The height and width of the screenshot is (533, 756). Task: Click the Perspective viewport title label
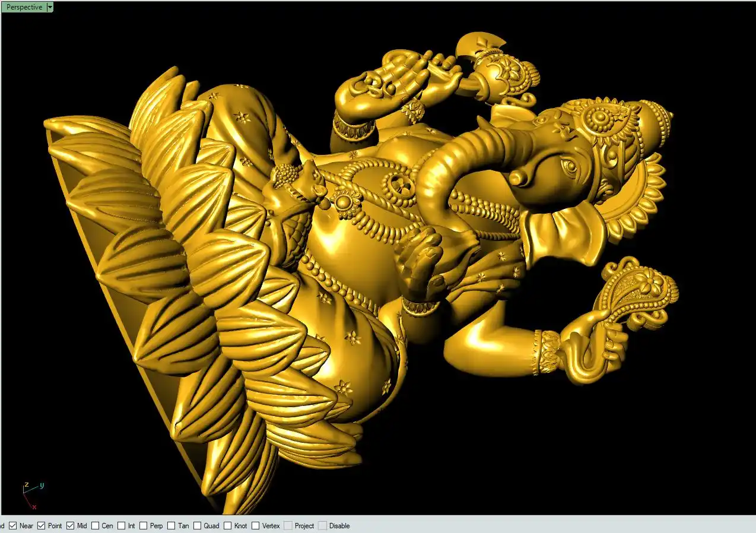(24, 7)
